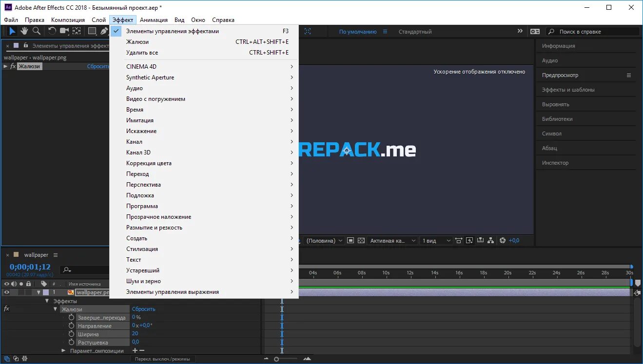Expand Жалюзи in the Effect Controls panel
This screenshot has width=643, height=364.
click(6, 66)
